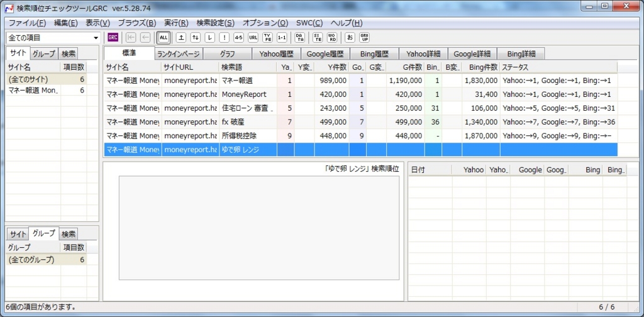Click the DATA toolbar icon
644x317 pixels.
pyautogui.click(x=300, y=38)
